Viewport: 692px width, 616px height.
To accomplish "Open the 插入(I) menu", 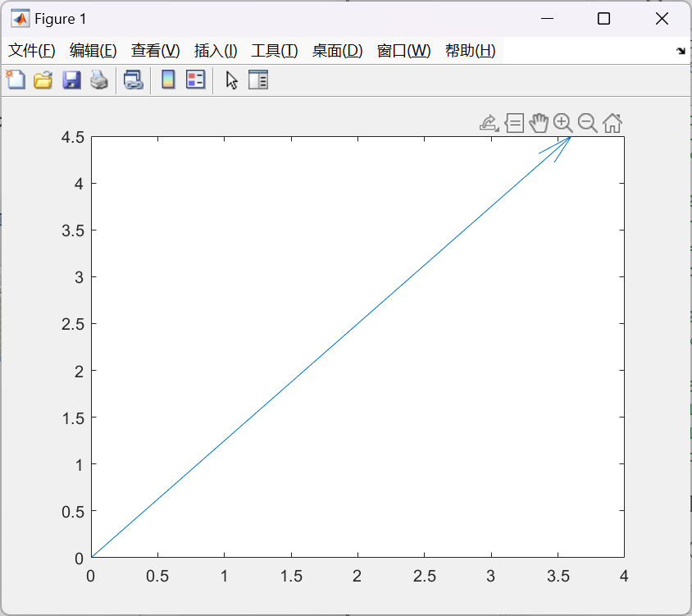I will coord(216,51).
